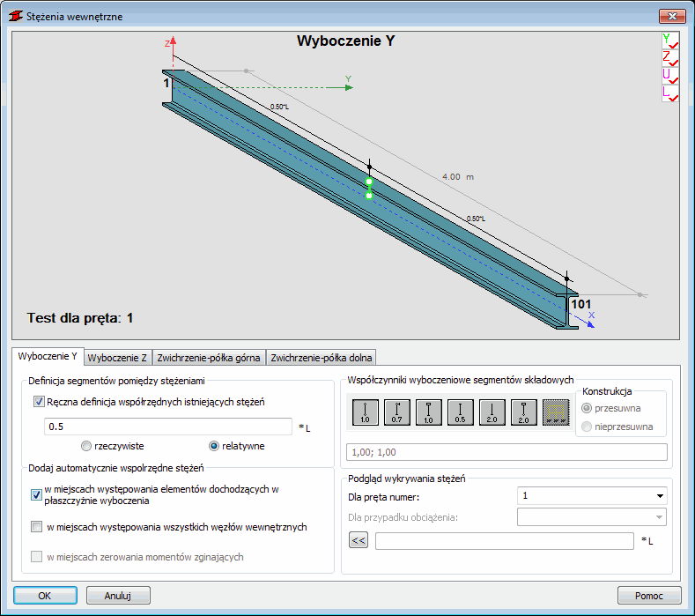Click the application icon in title bar
The height and width of the screenshot is (616, 695).
(x=16, y=17)
